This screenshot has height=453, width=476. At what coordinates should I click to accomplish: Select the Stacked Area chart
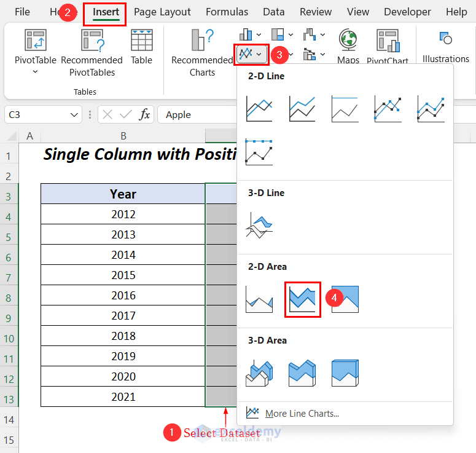[x=302, y=299]
